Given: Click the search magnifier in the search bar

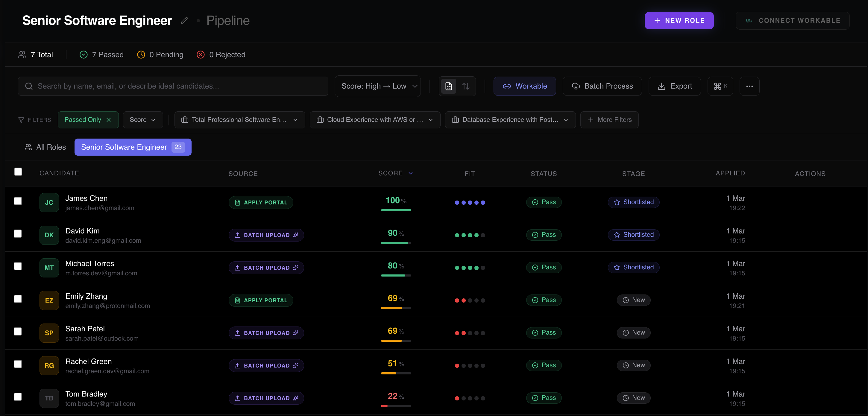Looking at the screenshot, I should 29,86.
